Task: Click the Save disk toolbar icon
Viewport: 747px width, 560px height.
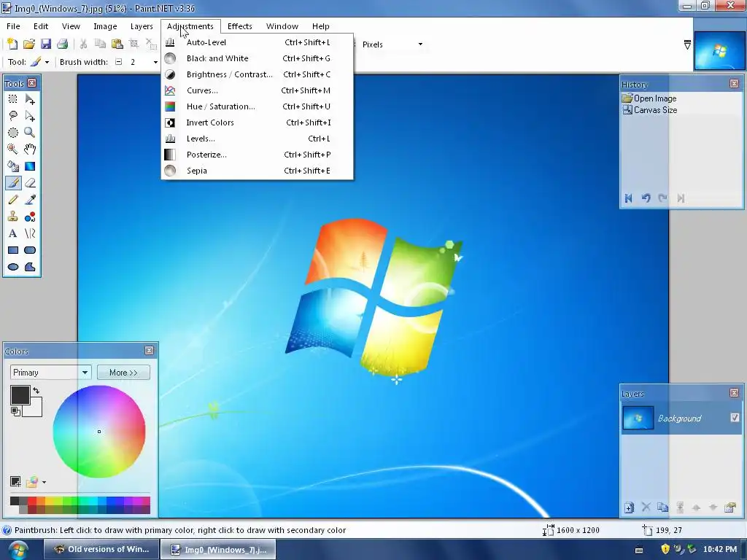Action: (x=46, y=44)
